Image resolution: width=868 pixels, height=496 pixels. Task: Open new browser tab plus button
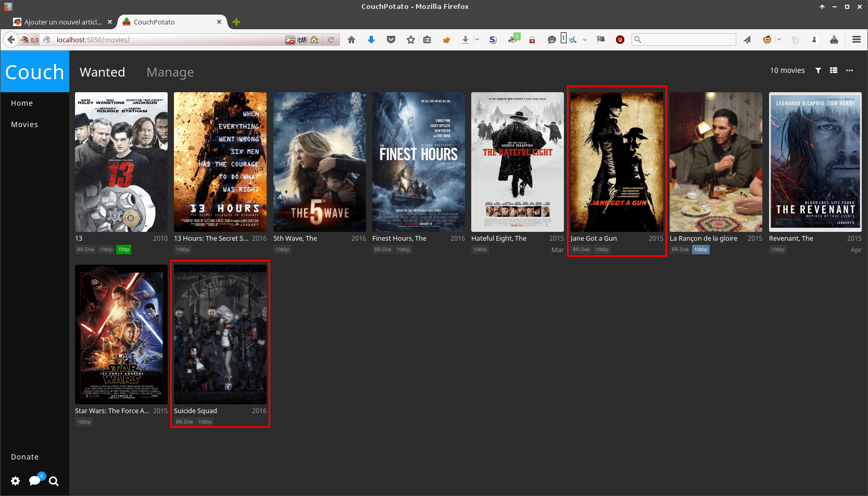[236, 22]
